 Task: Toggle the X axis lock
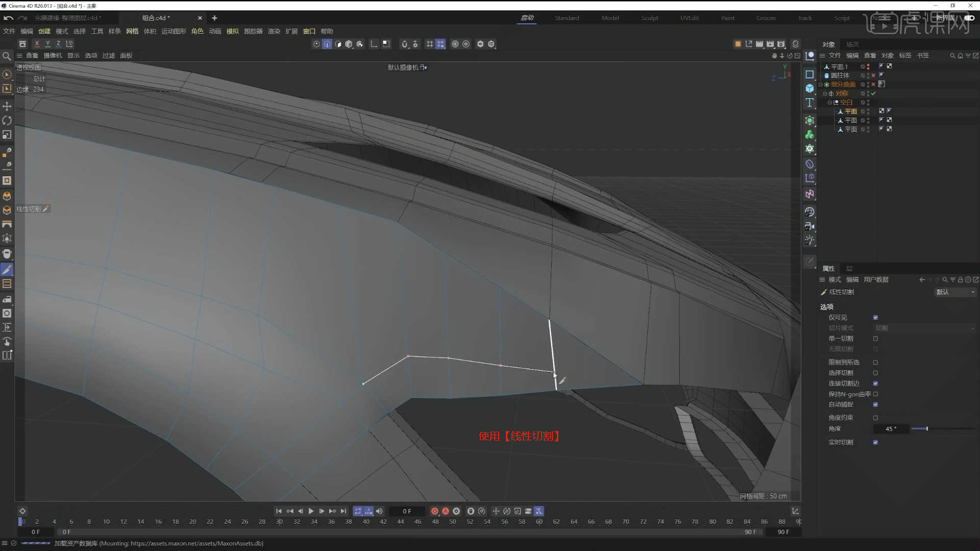[x=37, y=44]
